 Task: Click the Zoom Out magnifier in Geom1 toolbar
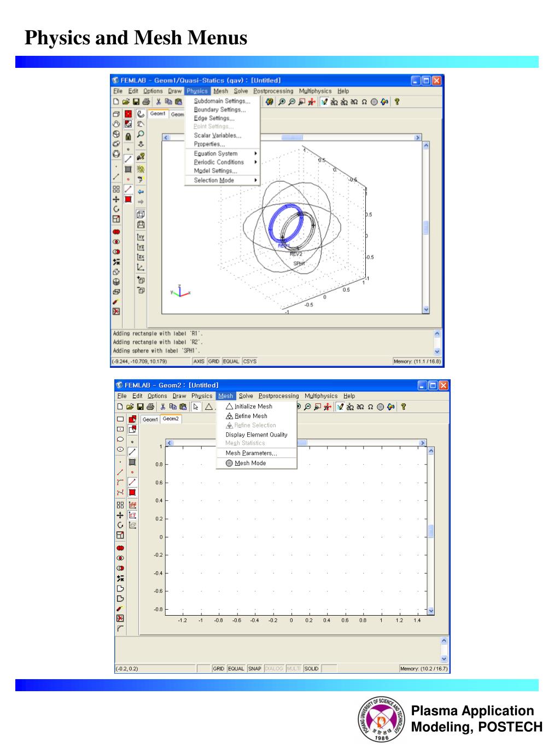(291, 101)
